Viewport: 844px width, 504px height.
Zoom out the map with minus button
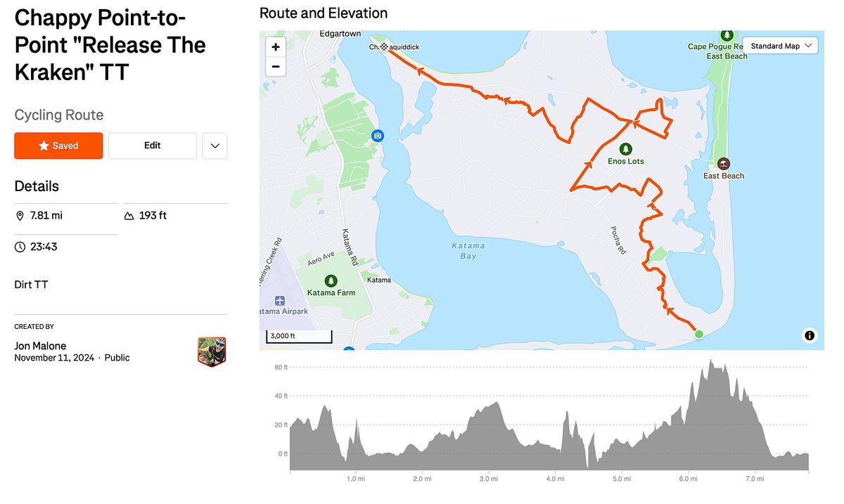276,67
